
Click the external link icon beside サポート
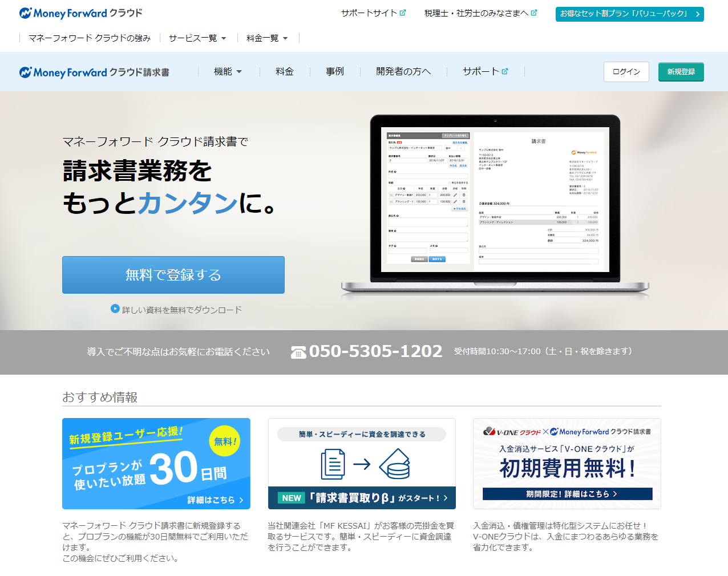(x=505, y=71)
